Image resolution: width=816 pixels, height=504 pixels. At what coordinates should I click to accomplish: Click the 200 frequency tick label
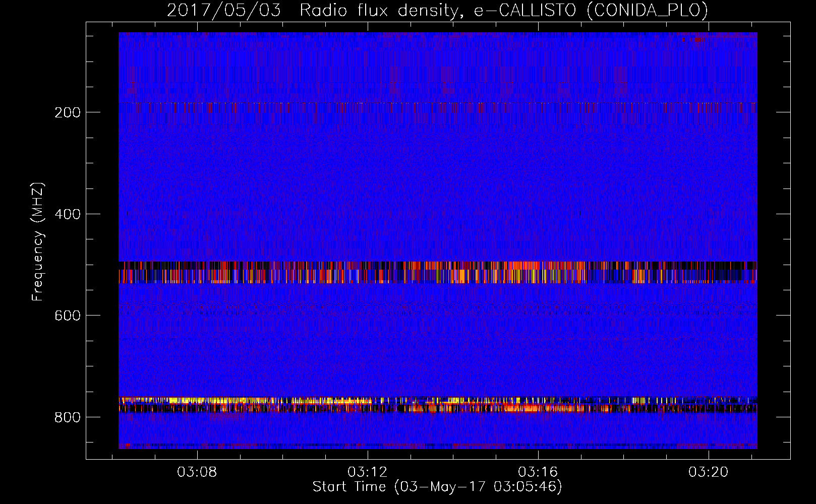68,112
